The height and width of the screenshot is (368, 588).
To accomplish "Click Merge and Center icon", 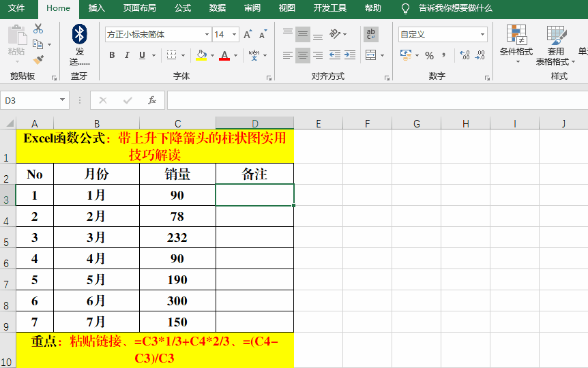I will (x=371, y=55).
